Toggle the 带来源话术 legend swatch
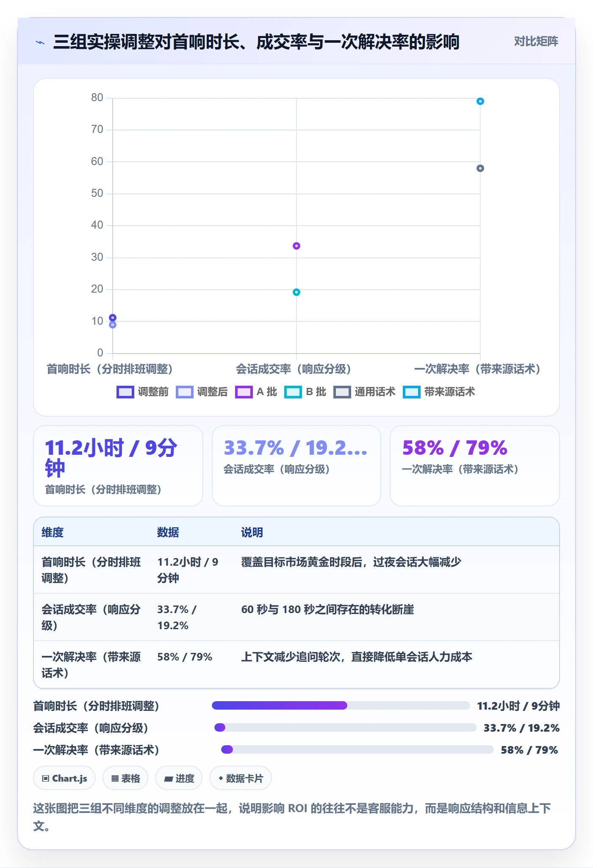 [x=411, y=392]
